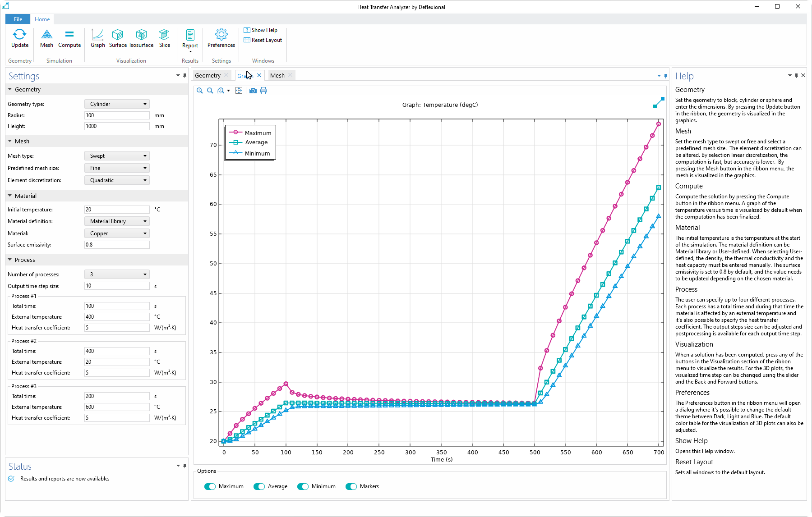This screenshot has height=517, width=812.
Task: Select the Graph tab
Action: coord(245,75)
